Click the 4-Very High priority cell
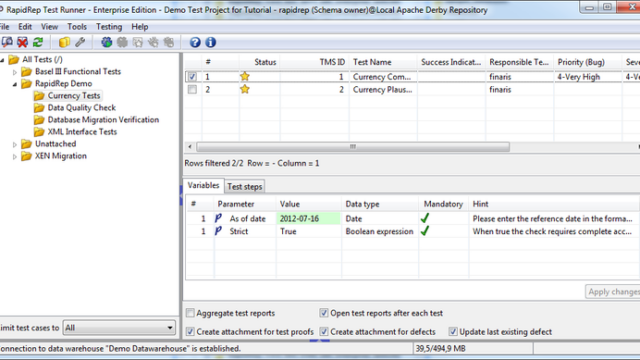 588,77
